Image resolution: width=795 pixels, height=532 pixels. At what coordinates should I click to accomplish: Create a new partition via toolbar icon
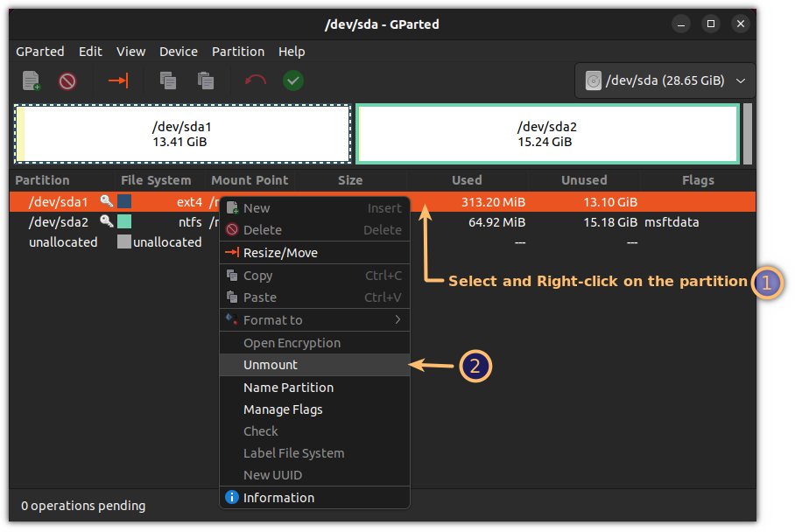[x=31, y=80]
